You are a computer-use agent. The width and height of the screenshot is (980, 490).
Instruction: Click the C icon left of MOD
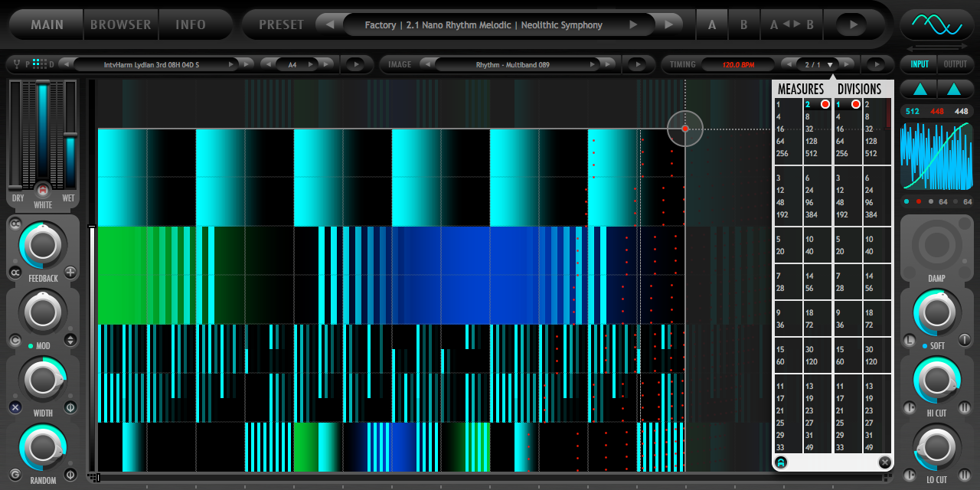pos(15,340)
